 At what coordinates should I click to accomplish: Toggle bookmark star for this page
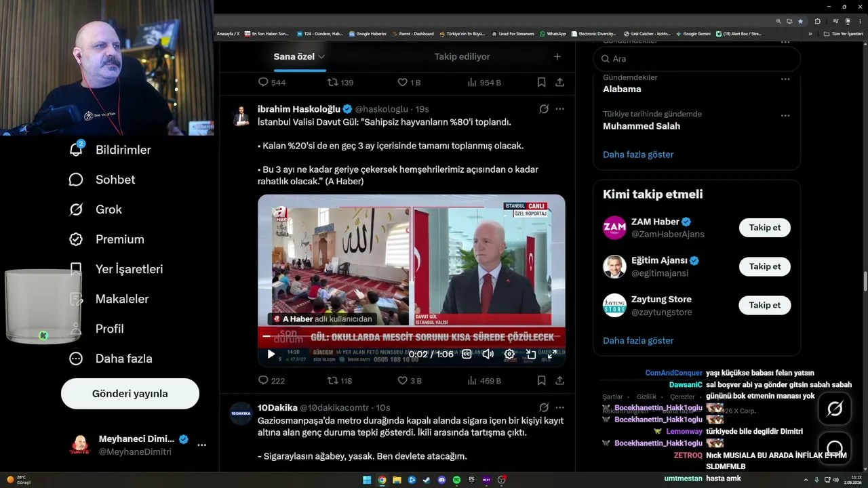[x=800, y=21]
